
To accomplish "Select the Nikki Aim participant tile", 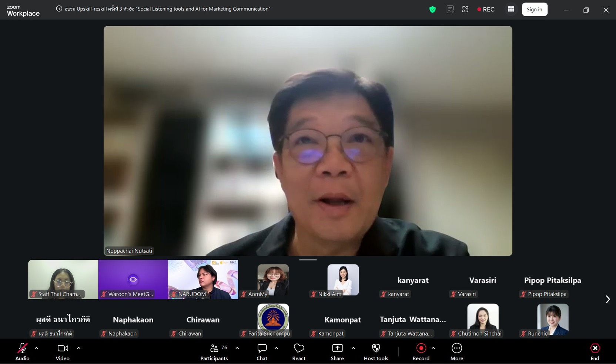I will [343, 279].
